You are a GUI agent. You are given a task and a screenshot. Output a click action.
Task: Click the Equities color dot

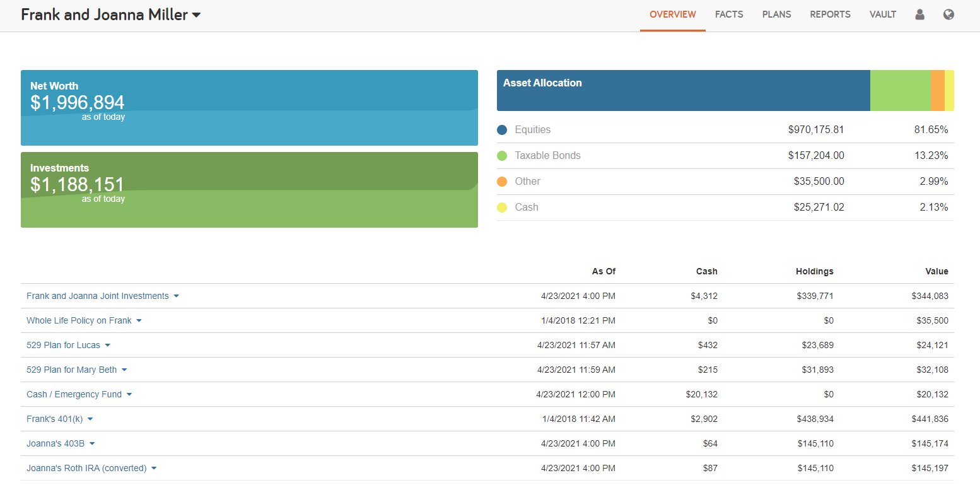[503, 129]
